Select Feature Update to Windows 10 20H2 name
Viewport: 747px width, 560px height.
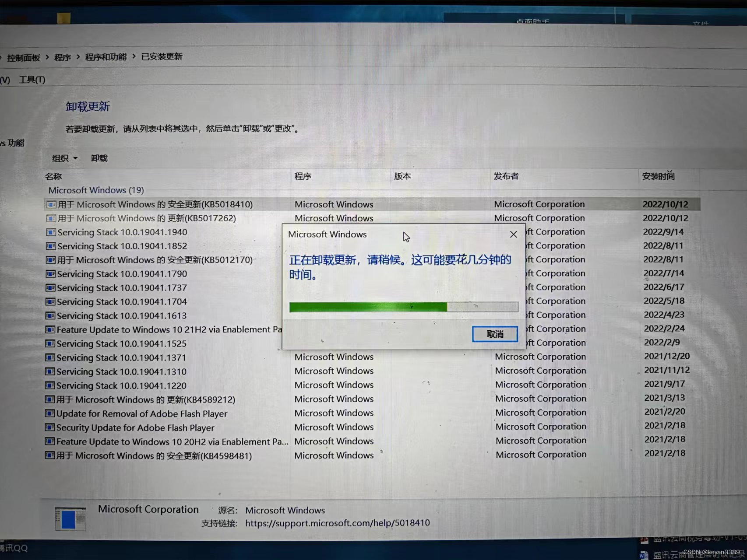(x=172, y=441)
